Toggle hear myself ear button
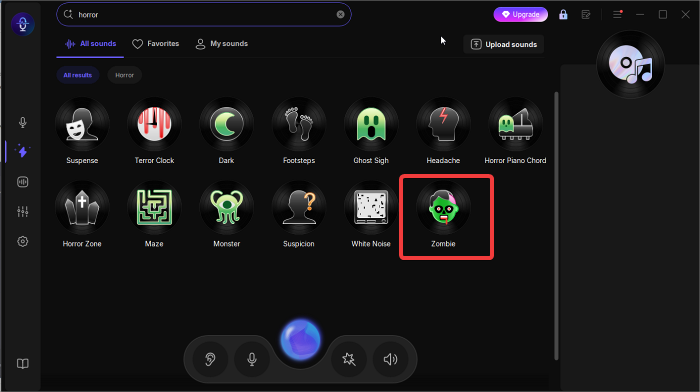Image resolution: width=700 pixels, height=392 pixels. (210, 359)
